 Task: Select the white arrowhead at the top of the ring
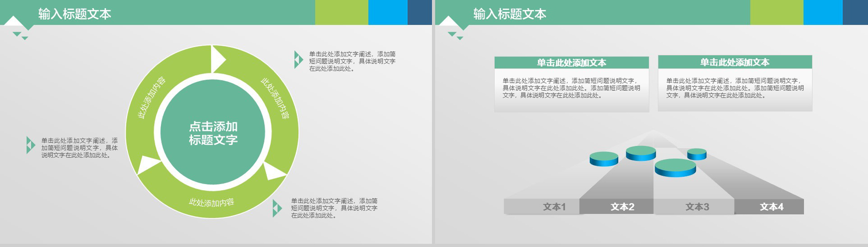coord(217,59)
